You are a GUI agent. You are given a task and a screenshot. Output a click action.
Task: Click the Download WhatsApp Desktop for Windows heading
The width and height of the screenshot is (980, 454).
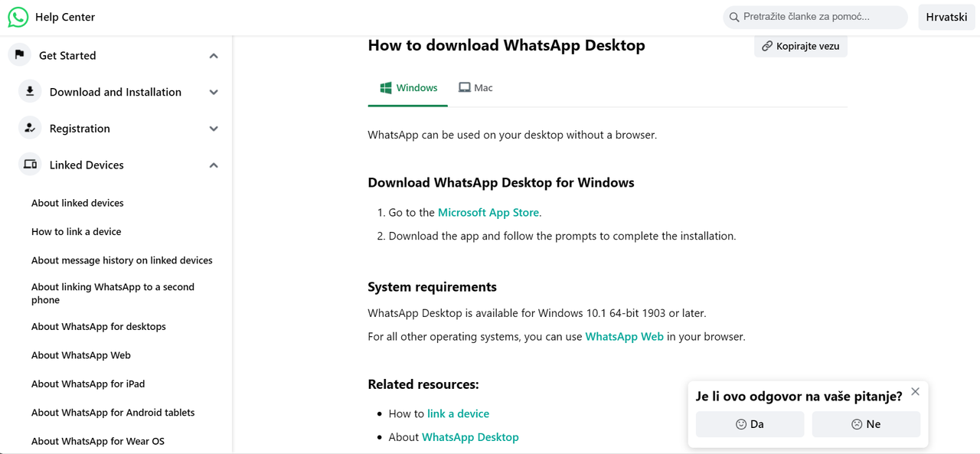[501, 183]
